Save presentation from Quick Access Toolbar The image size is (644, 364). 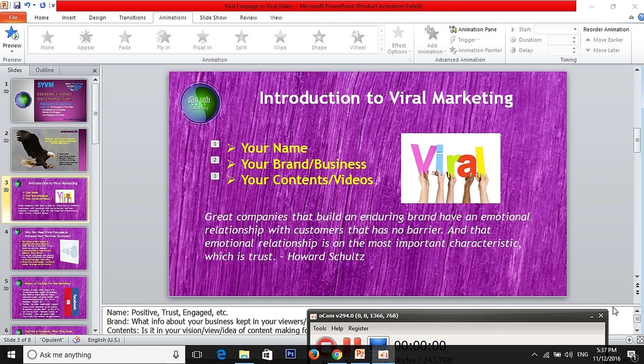[x=17, y=6]
